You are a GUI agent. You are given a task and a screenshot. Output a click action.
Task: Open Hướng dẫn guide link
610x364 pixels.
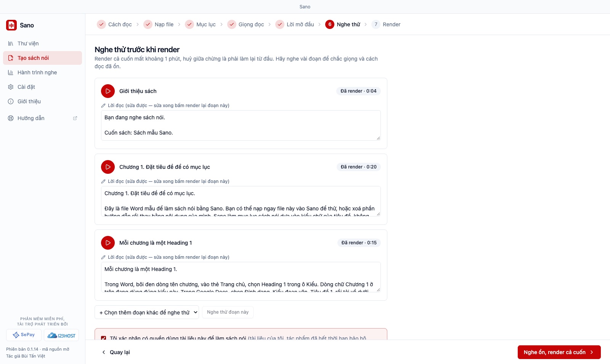tap(42, 118)
